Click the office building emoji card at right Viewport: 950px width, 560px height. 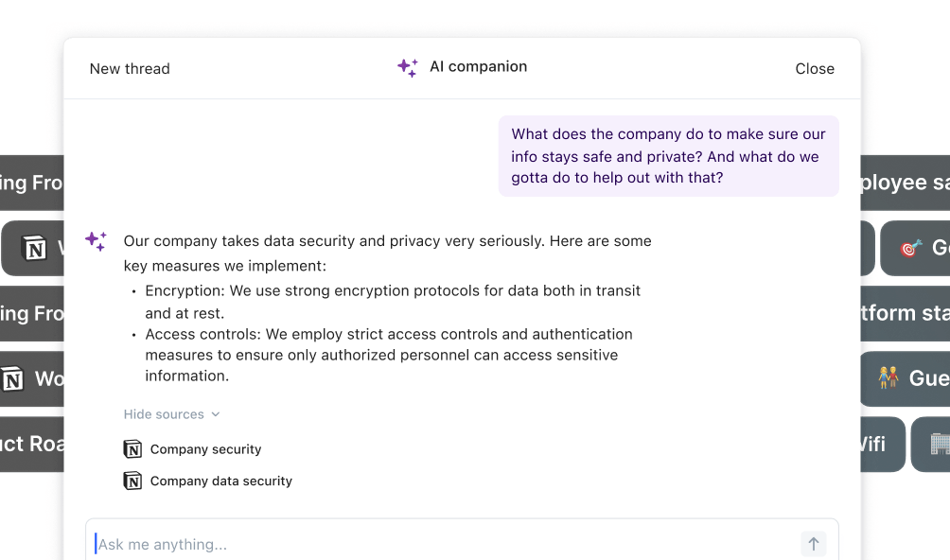931,444
